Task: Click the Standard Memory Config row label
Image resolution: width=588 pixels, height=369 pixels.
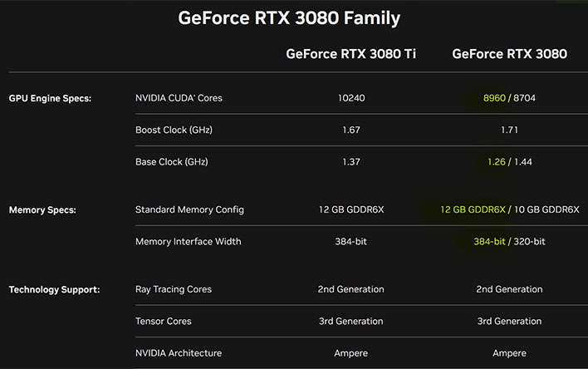Action: pos(189,209)
